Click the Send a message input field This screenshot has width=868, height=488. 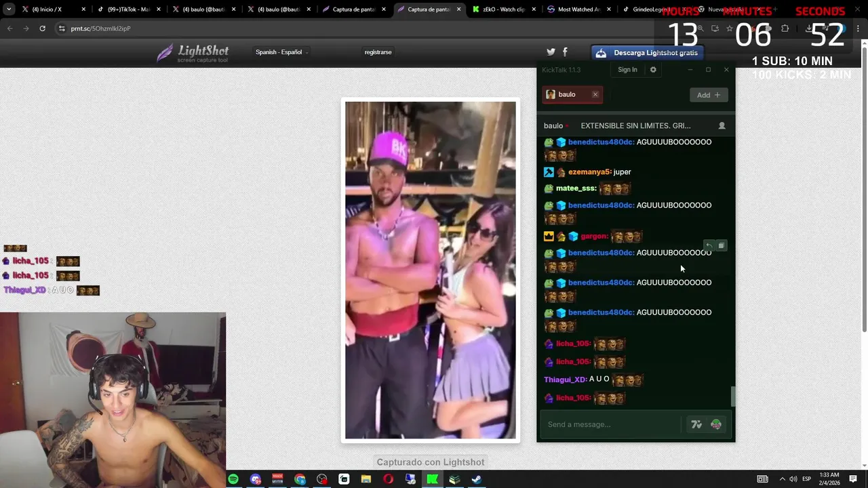[x=612, y=424]
